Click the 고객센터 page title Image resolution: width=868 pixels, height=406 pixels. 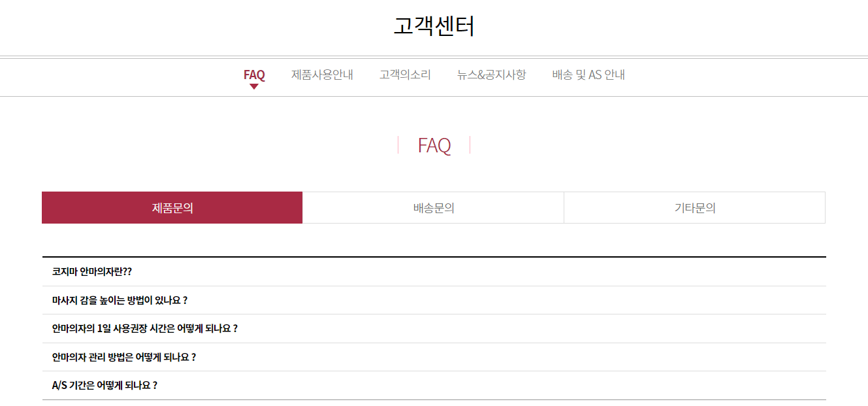point(434,25)
